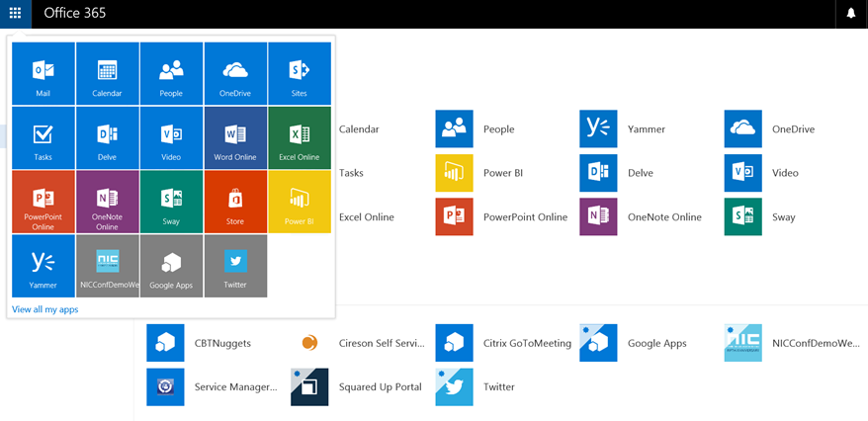Click View all my apps link
The width and height of the screenshot is (868, 421).
(44, 309)
